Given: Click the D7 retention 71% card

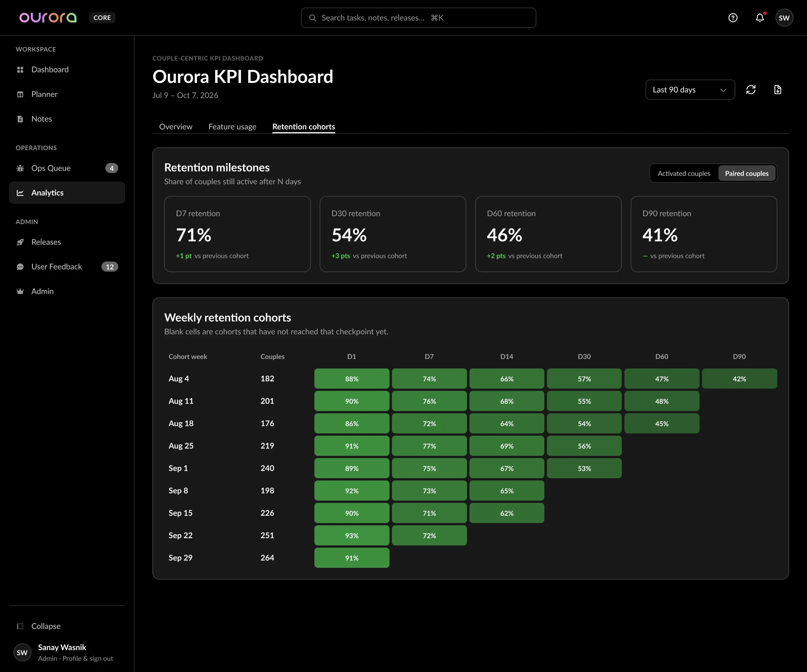Looking at the screenshot, I should [x=237, y=234].
